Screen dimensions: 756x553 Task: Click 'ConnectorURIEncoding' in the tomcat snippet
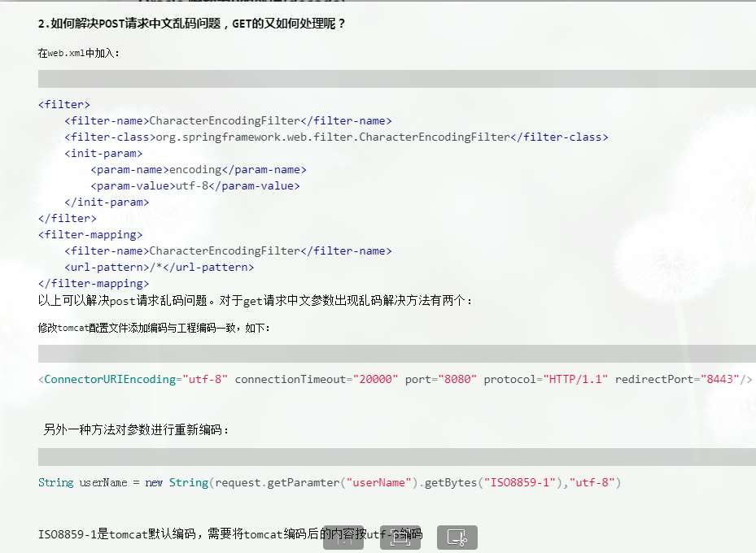pos(110,380)
